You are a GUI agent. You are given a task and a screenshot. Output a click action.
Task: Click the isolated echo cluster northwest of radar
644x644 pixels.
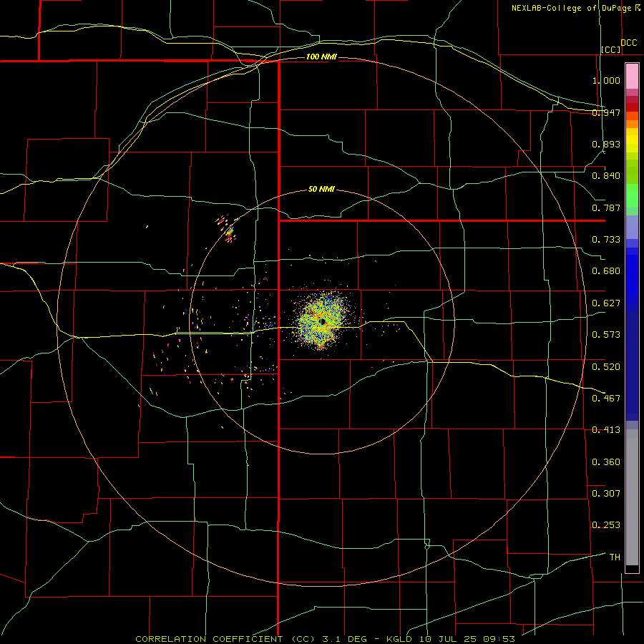[227, 229]
